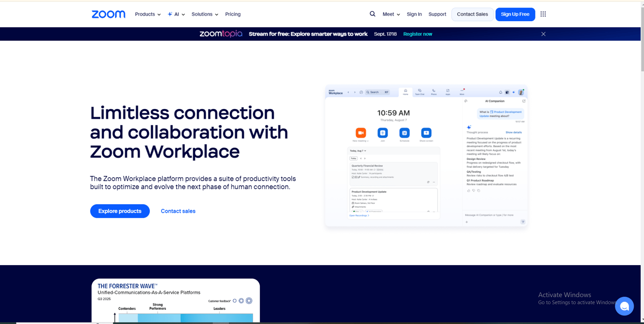Screen dimensions: 644x324
Task: Click the plus icon below AI message box
Action: (467, 222)
